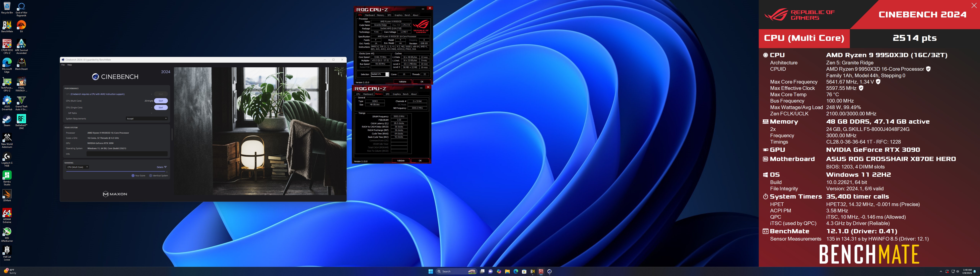Image resolution: width=980 pixels, height=276 pixels.
Task: Click the 2514 pts score in BenchMate panel
Action: click(915, 38)
